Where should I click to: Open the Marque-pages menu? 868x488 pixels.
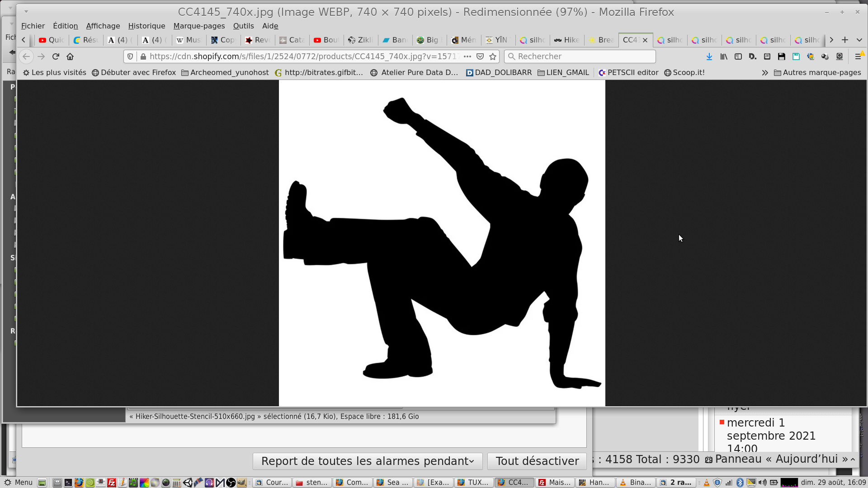point(199,26)
